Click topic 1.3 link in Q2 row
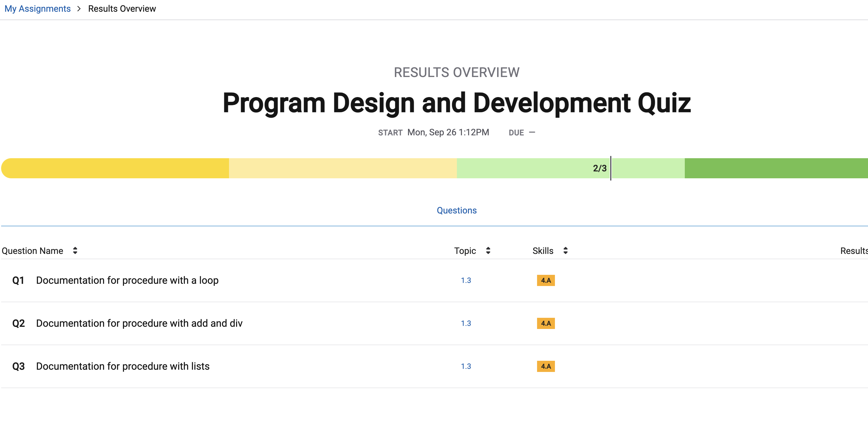868x423 pixels. tap(466, 323)
